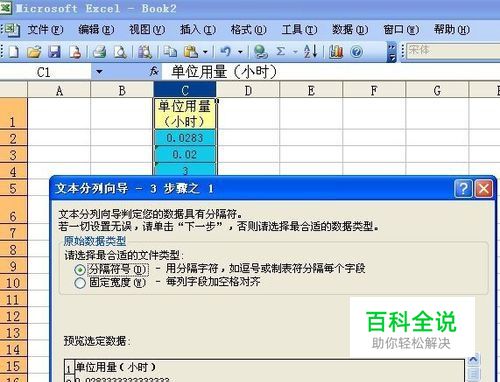Screen dimensions: 500x382
Task: Select column A header
Action: [x=59, y=90]
